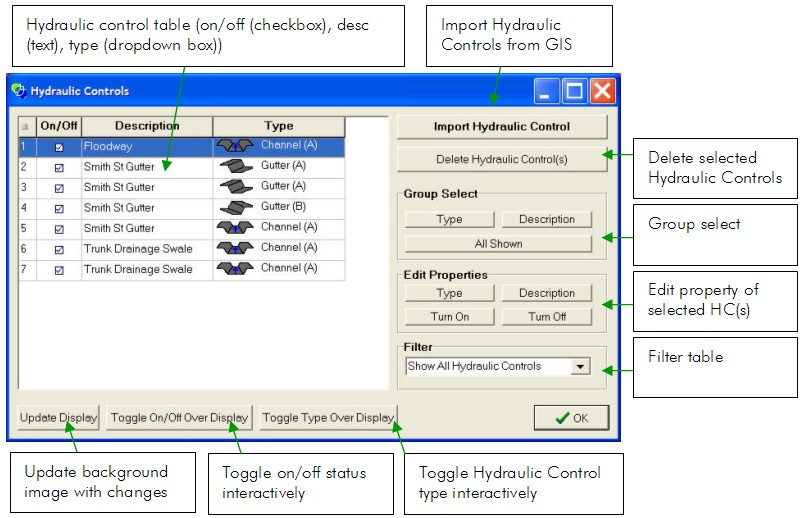This screenshot has width=800, height=518.
Task: Click the Channel (A) icon in row 5
Action: pos(235,228)
